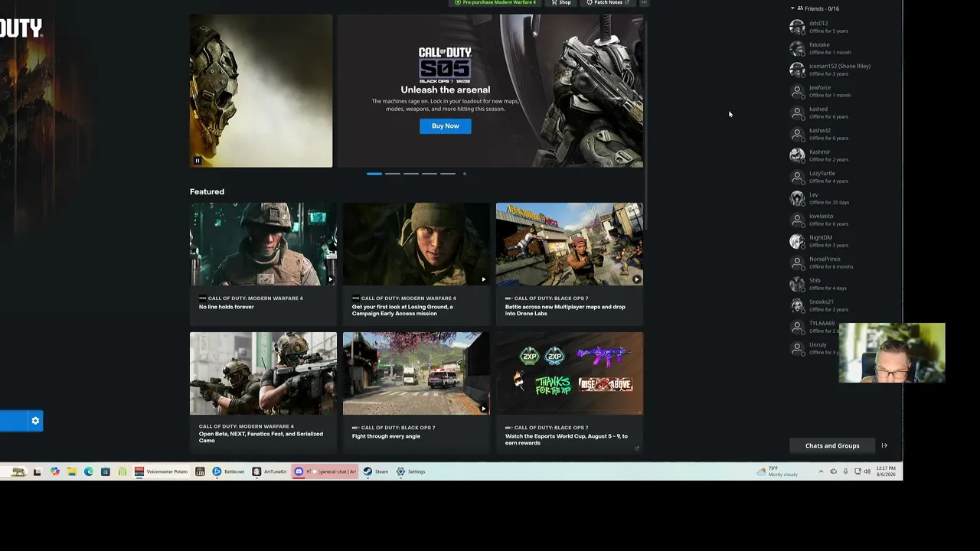Jump to the fourth carousel page indicator
The height and width of the screenshot is (551, 980).
[x=429, y=174]
